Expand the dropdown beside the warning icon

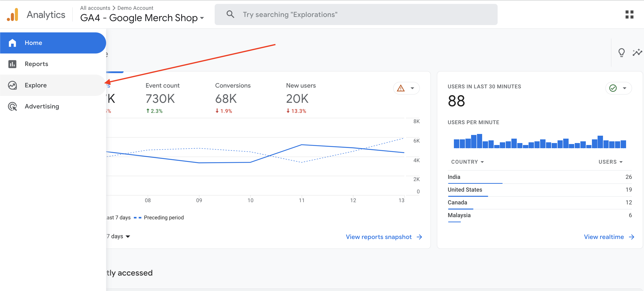tap(412, 88)
